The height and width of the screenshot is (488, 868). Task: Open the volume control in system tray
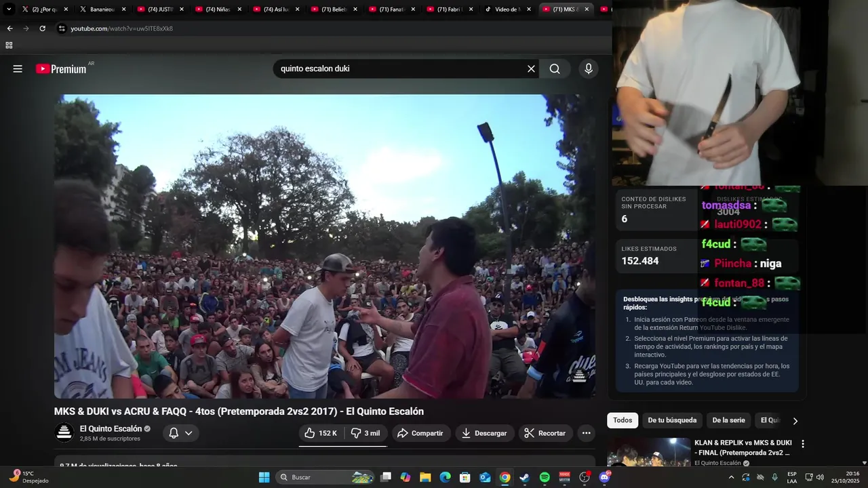(x=819, y=477)
